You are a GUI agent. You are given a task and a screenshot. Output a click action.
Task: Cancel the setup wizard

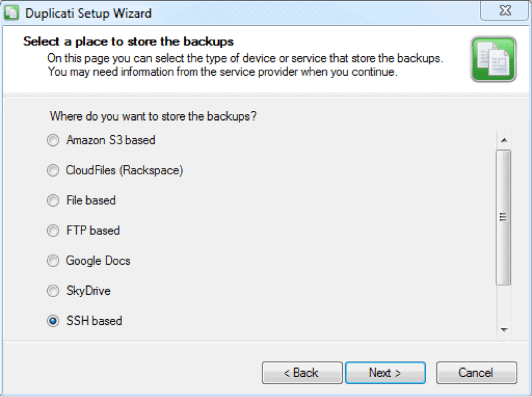click(476, 373)
